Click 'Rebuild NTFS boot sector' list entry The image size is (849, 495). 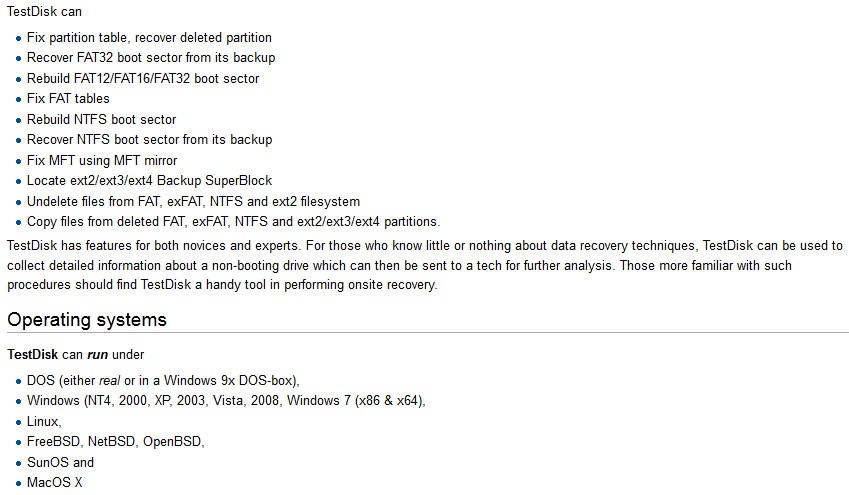click(102, 119)
